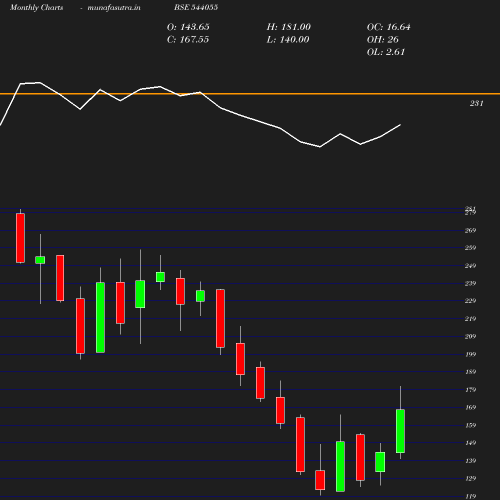Image resolution: width=500 pixels, height=500 pixels.
Task: Click the 119 price axis label
Action: click(470, 497)
